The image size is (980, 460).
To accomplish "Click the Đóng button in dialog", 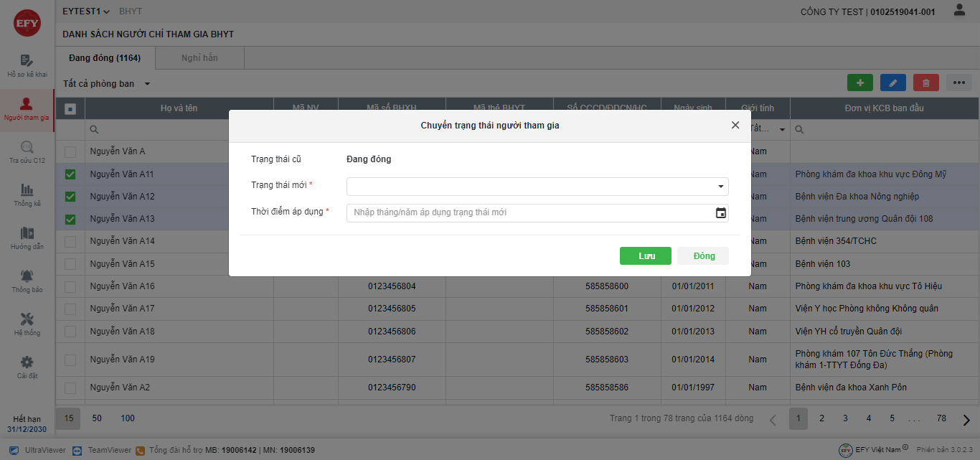I will (x=703, y=256).
